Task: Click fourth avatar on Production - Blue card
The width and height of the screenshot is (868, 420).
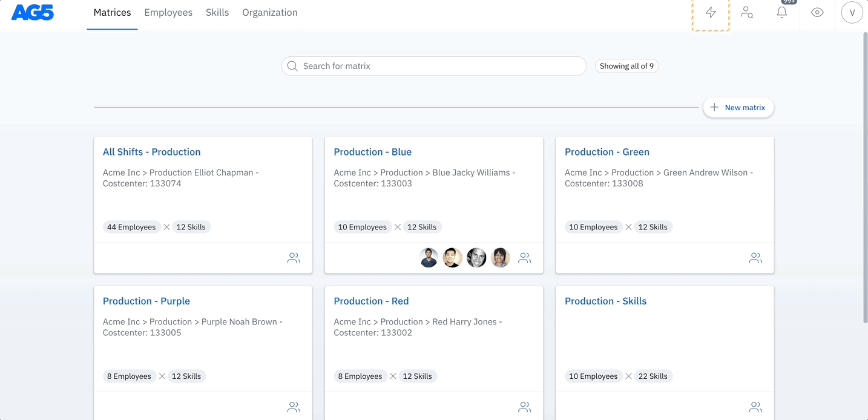Action: click(500, 258)
